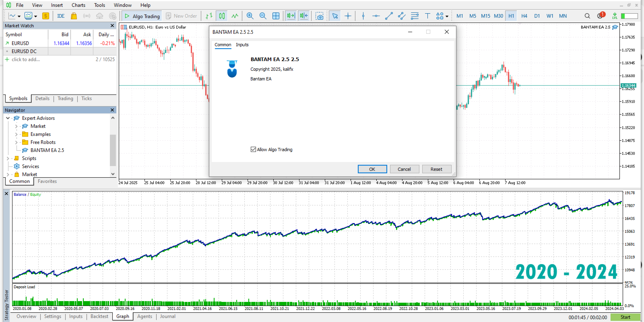Select the text label tool
This screenshot has height=322, width=644.
coord(427,16)
